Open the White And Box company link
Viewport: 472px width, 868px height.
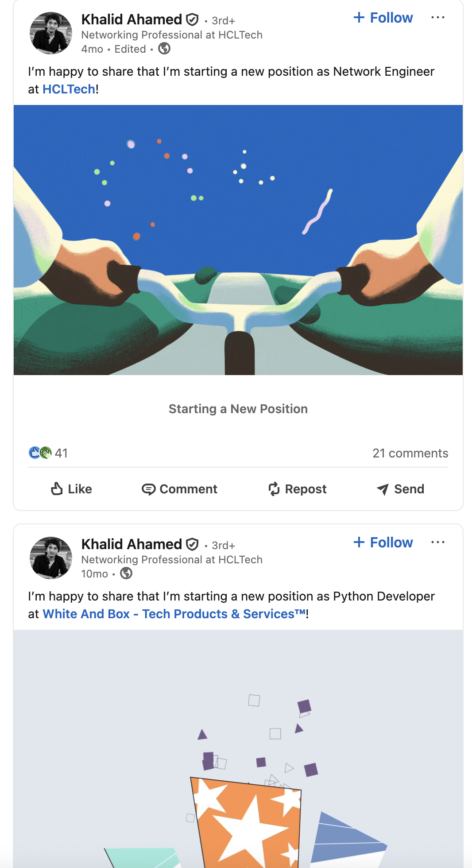[175, 614]
